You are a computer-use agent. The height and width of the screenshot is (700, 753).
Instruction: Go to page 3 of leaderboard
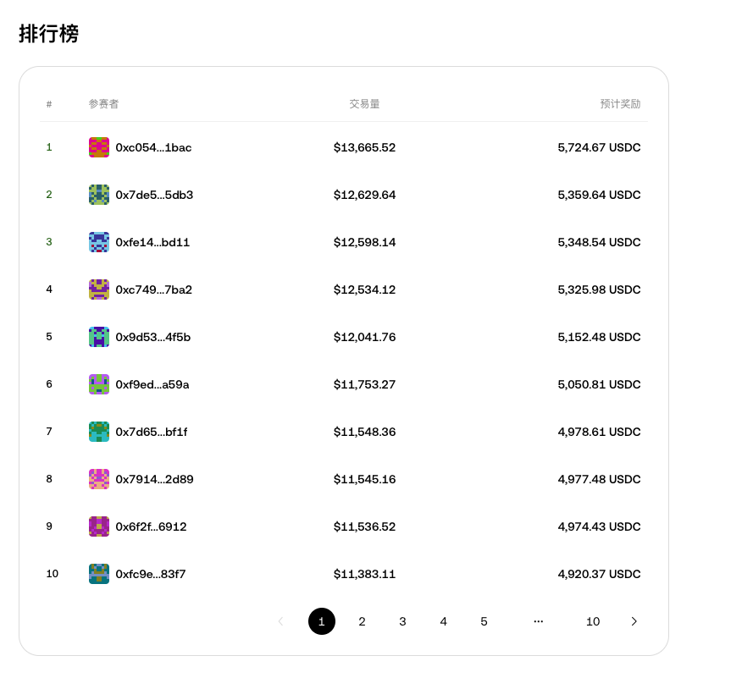[402, 621]
